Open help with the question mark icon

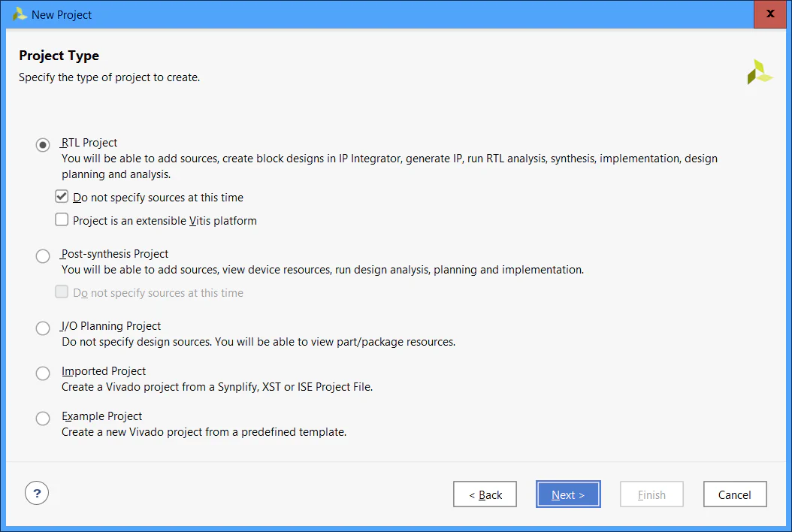(x=37, y=494)
